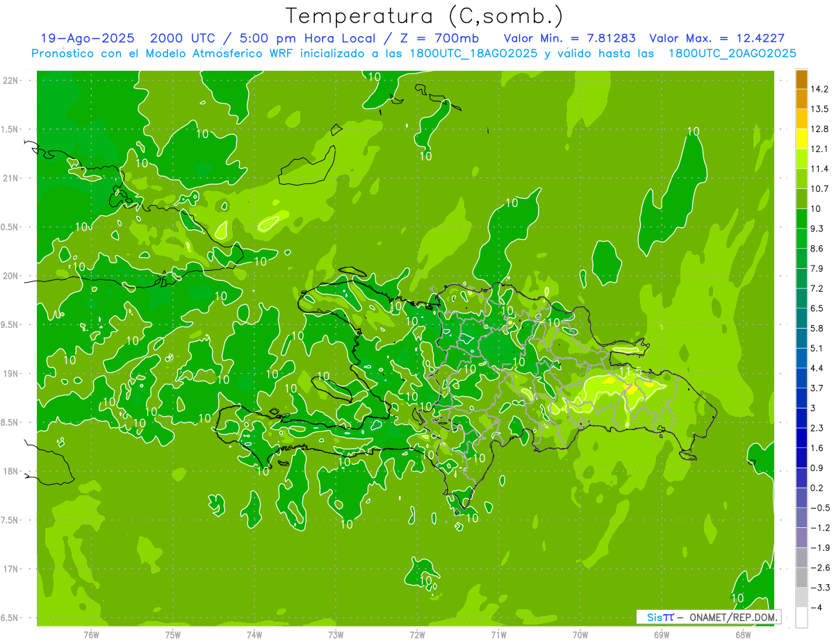This screenshot has width=834, height=644.
Task: Click the "11.4" legend value
Action: pyautogui.click(x=820, y=169)
